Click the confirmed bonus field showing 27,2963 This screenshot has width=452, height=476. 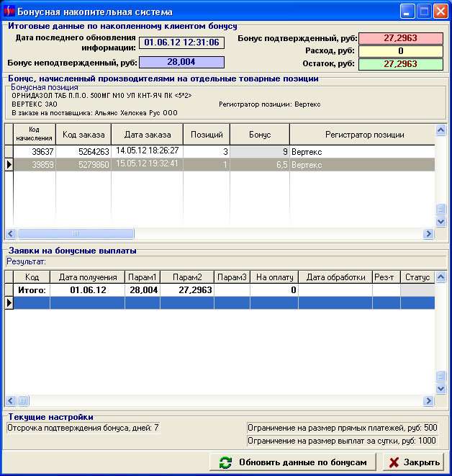pos(400,38)
